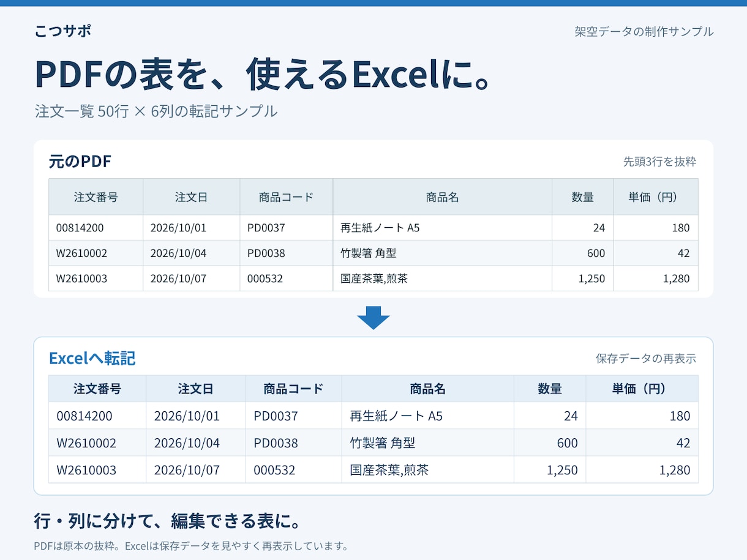
Task: Click the 元のPDF section title
Action: pyautogui.click(x=80, y=162)
